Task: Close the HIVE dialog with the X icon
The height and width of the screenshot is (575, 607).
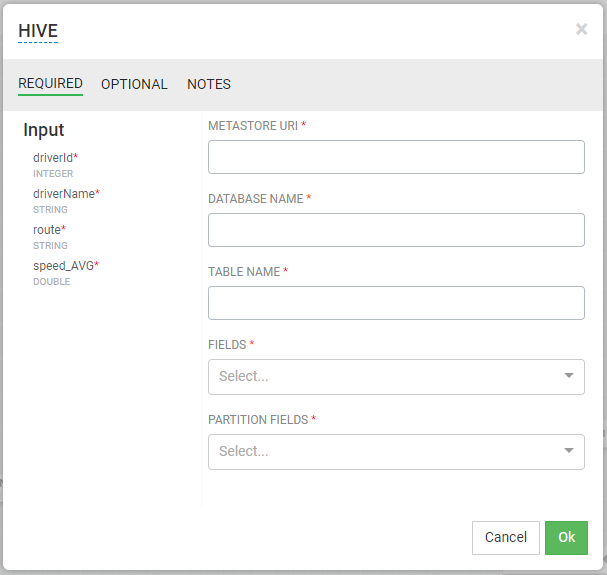Action: 581,29
